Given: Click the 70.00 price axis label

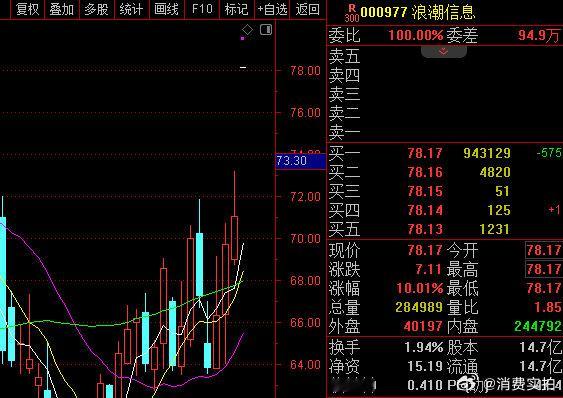Looking at the screenshot, I should [305, 239].
